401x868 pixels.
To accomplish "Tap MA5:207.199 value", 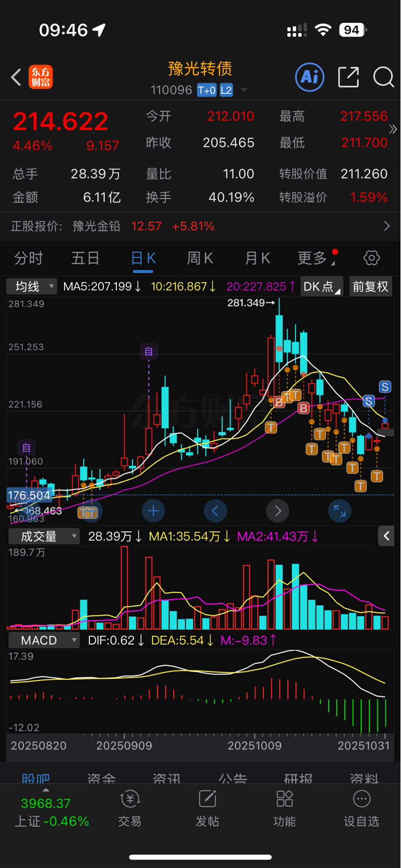I will click(101, 286).
